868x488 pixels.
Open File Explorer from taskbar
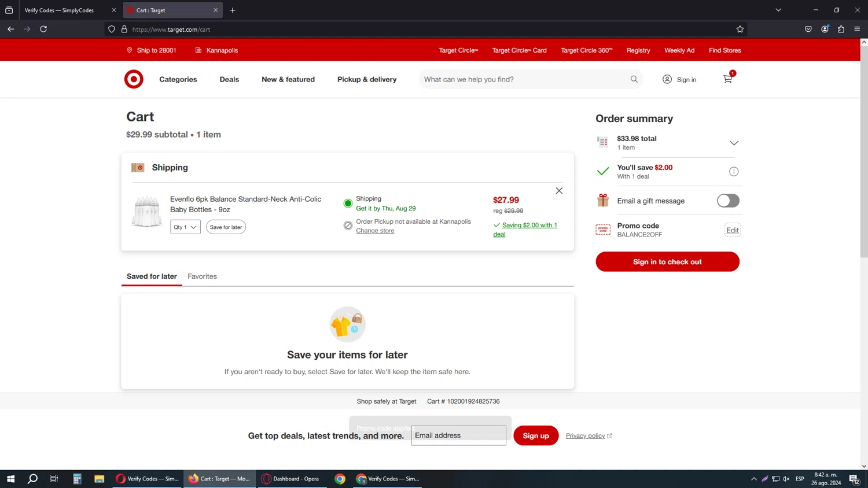[x=100, y=479]
